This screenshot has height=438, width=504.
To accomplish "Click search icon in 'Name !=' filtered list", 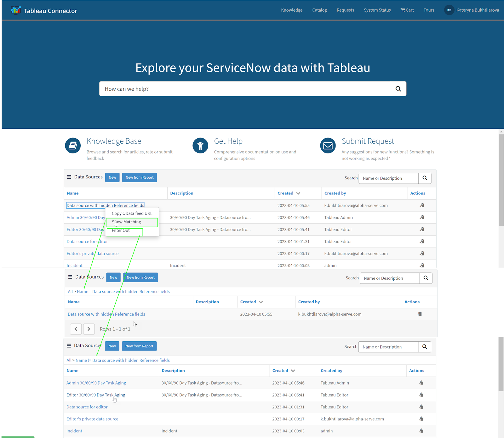I will [x=425, y=347].
